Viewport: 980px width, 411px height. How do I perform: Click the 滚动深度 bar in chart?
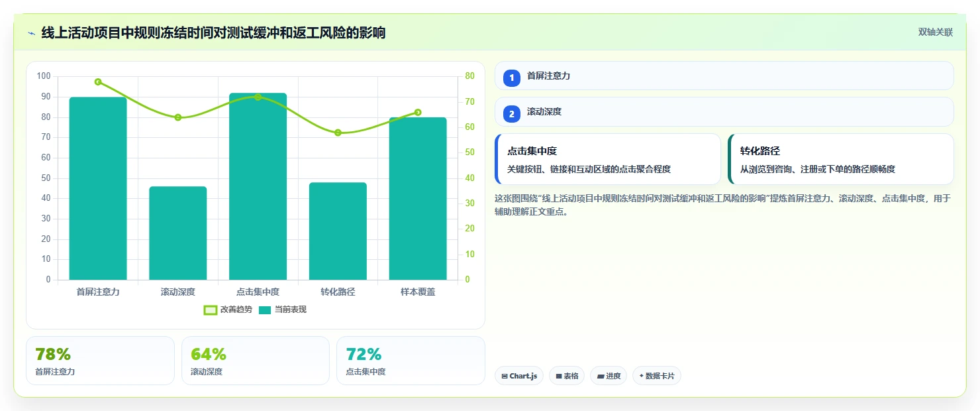[178, 233]
